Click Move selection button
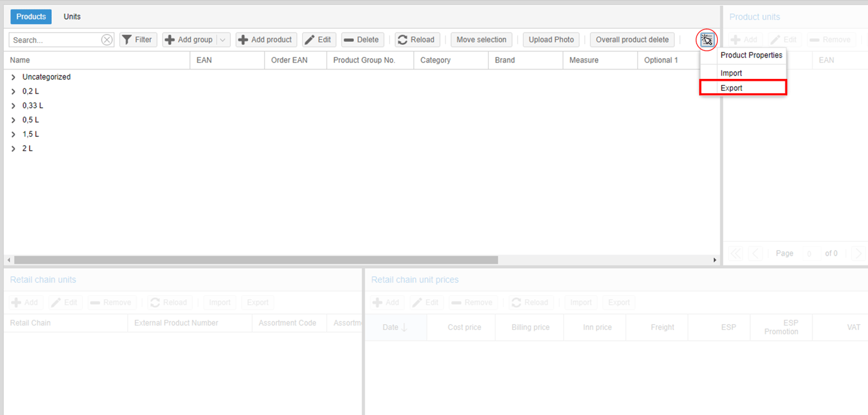The image size is (868, 415). tap(481, 40)
